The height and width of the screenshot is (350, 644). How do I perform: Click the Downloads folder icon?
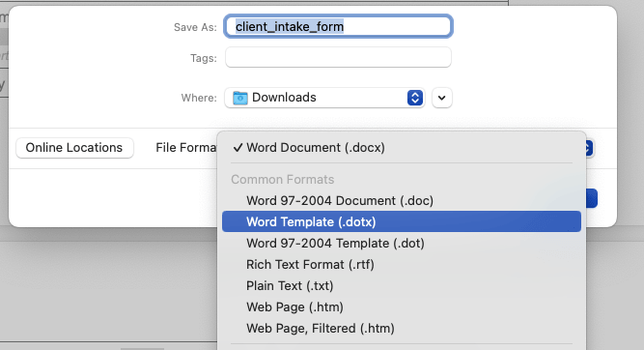point(239,98)
